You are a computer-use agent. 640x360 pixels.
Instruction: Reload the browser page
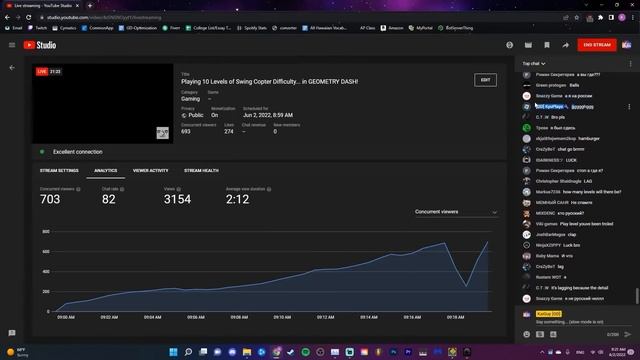[29, 18]
